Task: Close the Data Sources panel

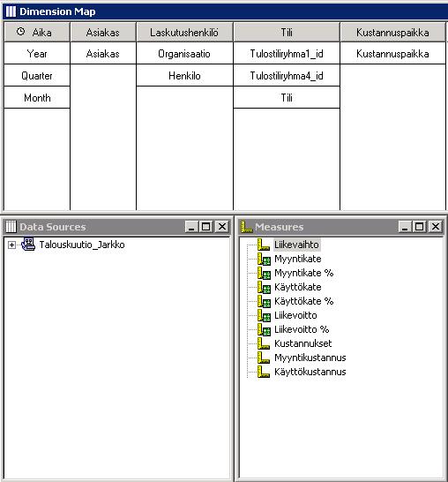Action: 222,227
